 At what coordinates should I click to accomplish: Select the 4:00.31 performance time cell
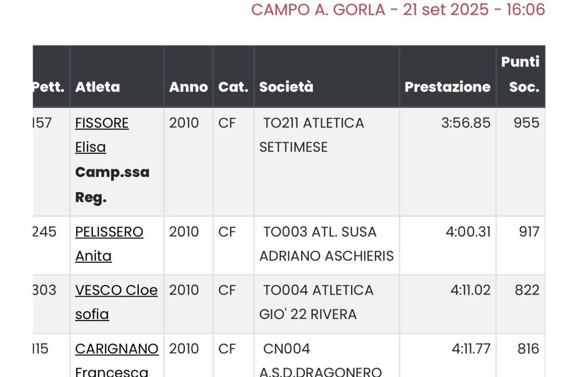(468, 232)
